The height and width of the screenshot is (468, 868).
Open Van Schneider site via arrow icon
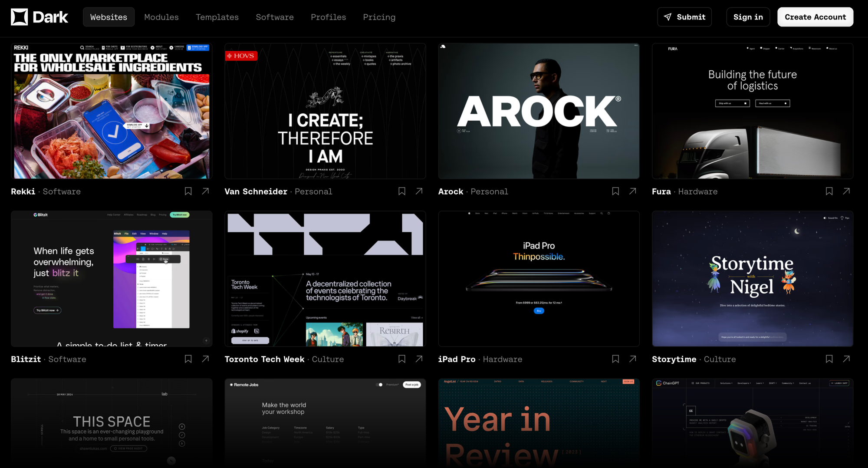point(419,191)
